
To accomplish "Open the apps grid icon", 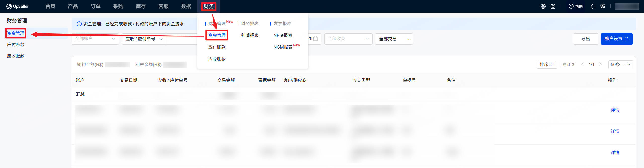I will click(553, 6).
